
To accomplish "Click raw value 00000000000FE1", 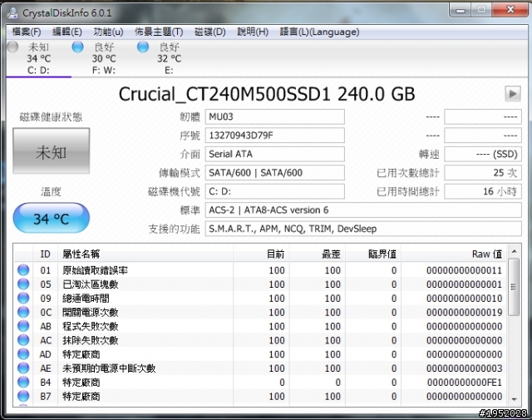I will [x=465, y=383].
